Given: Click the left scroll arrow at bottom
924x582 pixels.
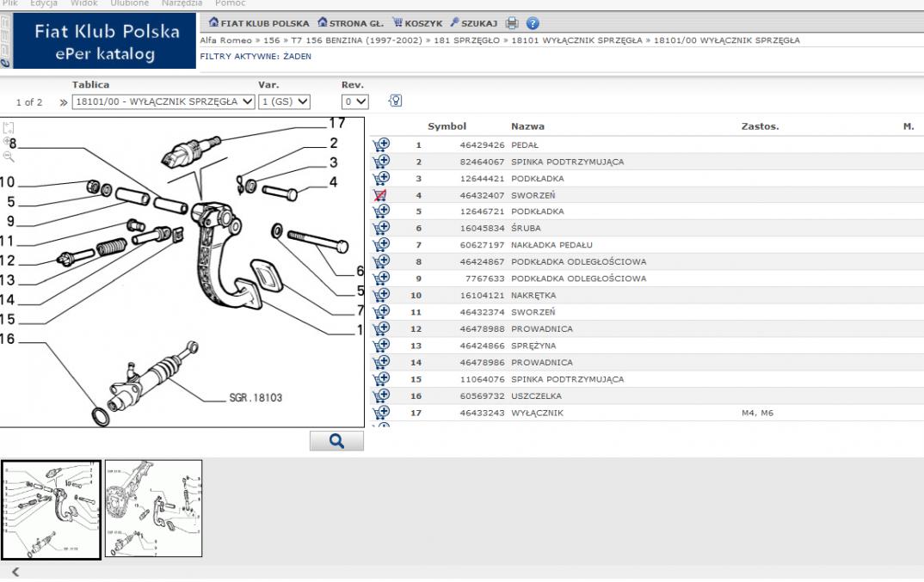Looking at the screenshot, I should (x=15, y=572).
